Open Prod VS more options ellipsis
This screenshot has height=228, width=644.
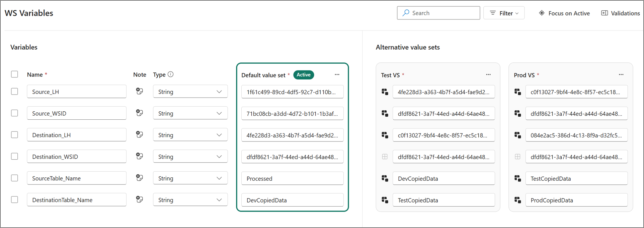click(x=621, y=75)
